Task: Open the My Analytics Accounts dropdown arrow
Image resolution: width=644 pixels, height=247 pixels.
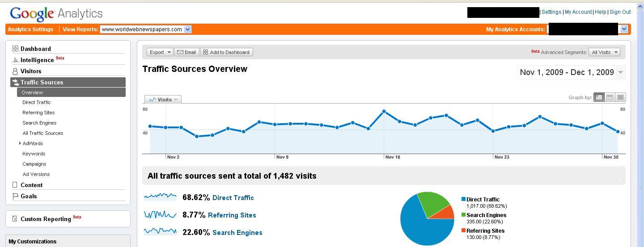Action: pos(624,29)
